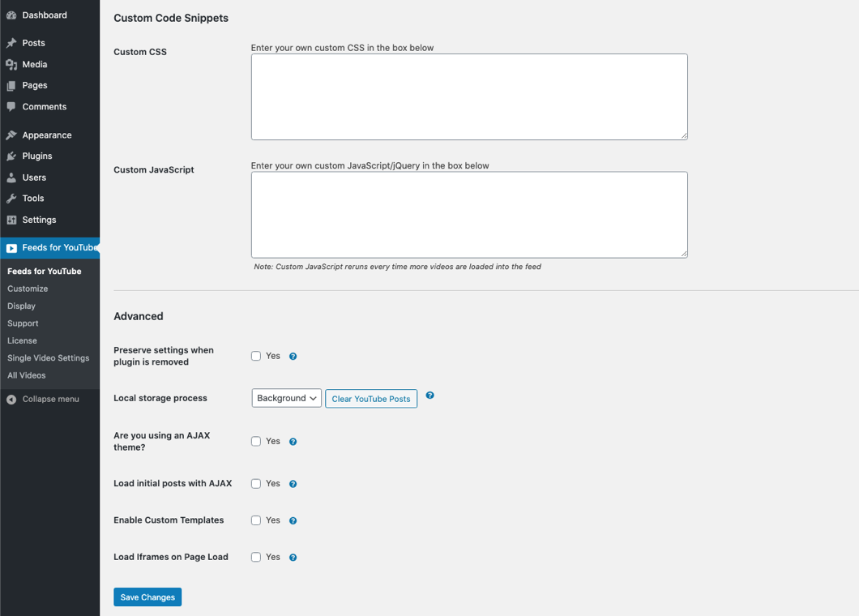The image size is (859, 616).
Task: Click help icon for Enable Custom Templates
Action: coord(293,521)
